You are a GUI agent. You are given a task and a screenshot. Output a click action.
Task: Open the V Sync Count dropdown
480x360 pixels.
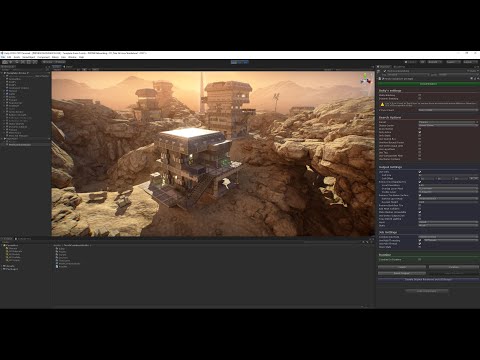click(448, 110)
